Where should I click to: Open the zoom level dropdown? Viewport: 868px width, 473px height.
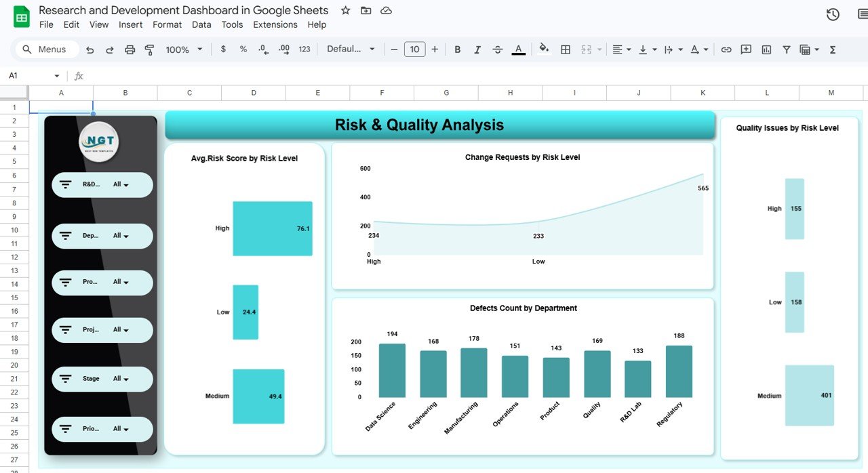coord(182,49)
